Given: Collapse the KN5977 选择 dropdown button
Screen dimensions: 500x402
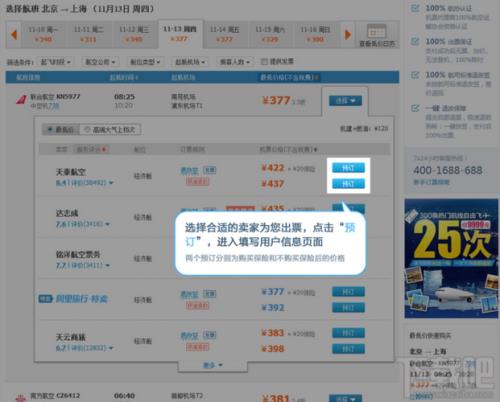Looking at the screenshot, I should click(x=345, y=100).
